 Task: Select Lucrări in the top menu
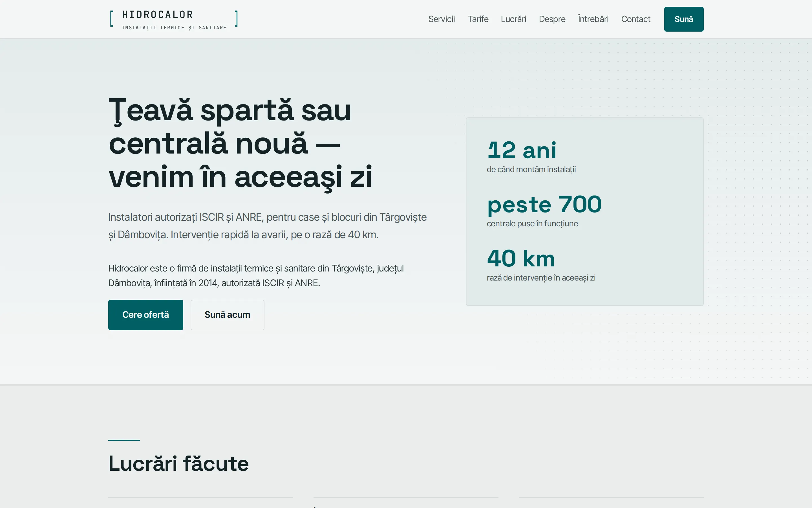[513, 19]
